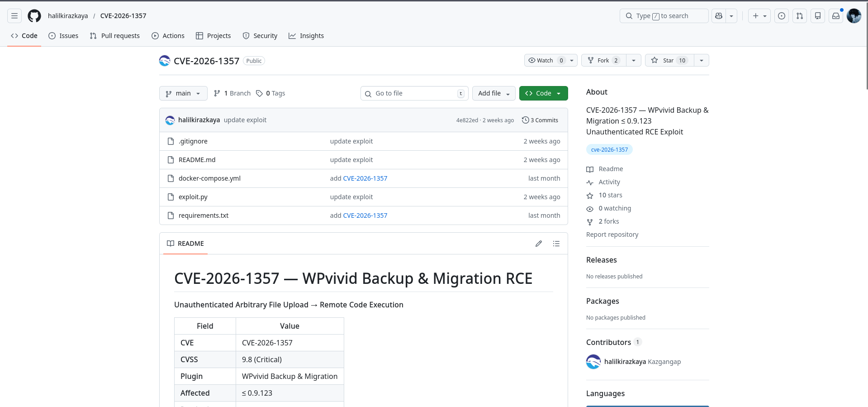Open the latest commit message update exploit
Viewport: 868px width, 407px height.
[245, 120]
